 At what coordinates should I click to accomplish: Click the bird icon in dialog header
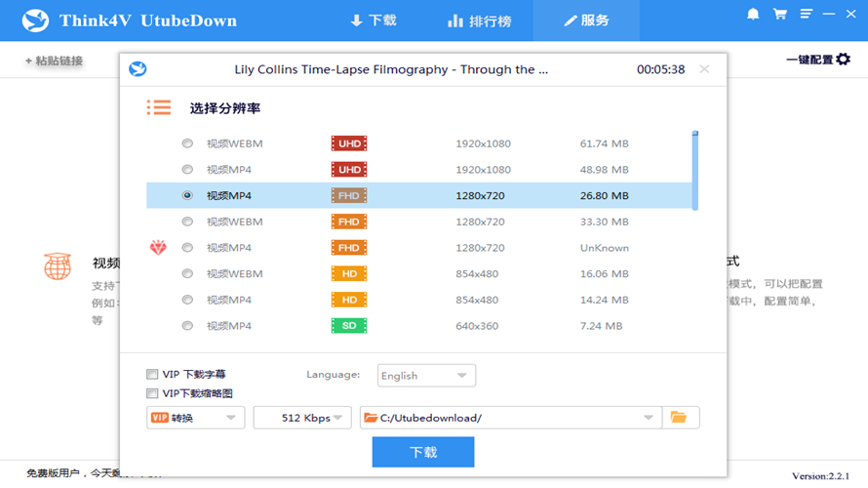[x=138, y=69]
